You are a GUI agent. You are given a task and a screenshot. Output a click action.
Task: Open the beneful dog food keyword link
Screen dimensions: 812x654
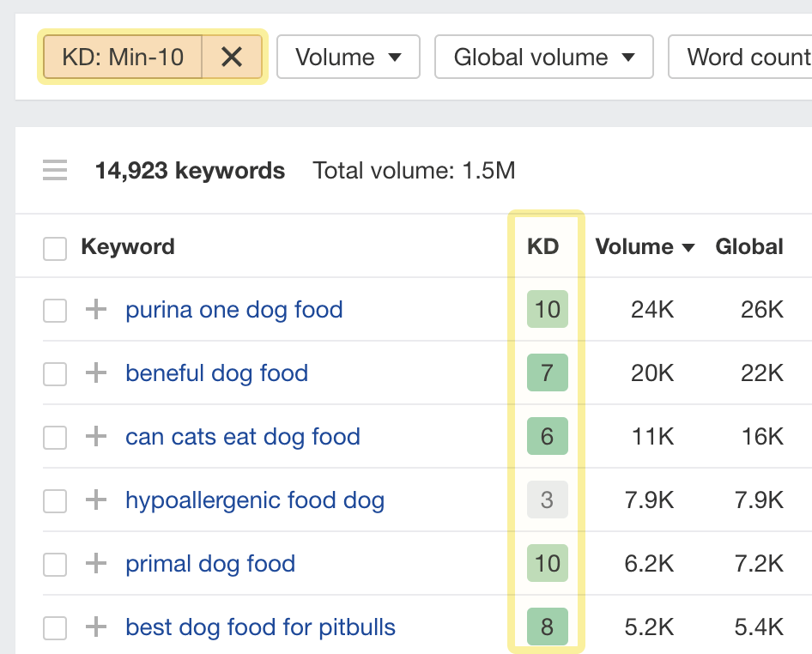click(x=216, y=373)
